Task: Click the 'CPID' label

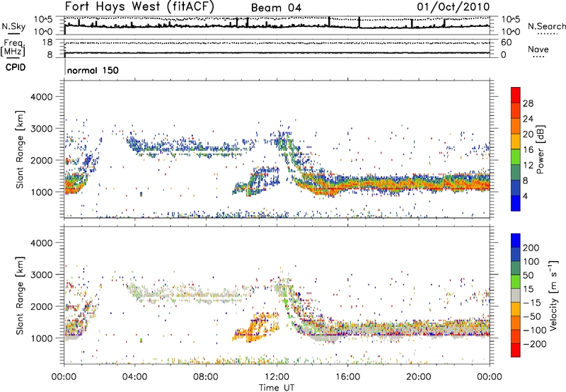Action: click(x=16, y=67)
